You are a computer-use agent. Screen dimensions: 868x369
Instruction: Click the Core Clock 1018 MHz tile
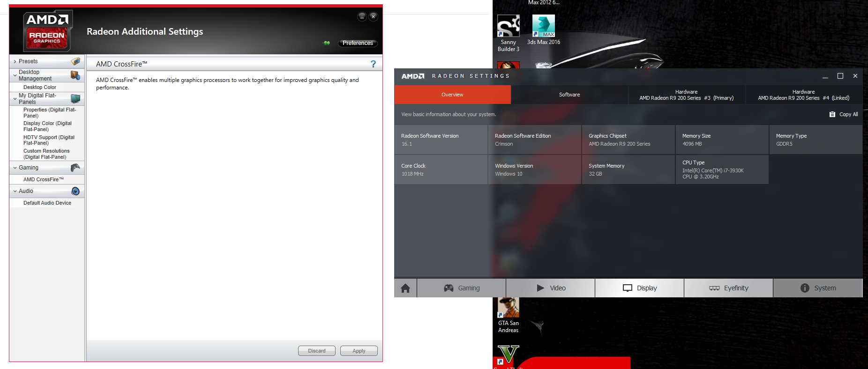(x=441, y=170)
